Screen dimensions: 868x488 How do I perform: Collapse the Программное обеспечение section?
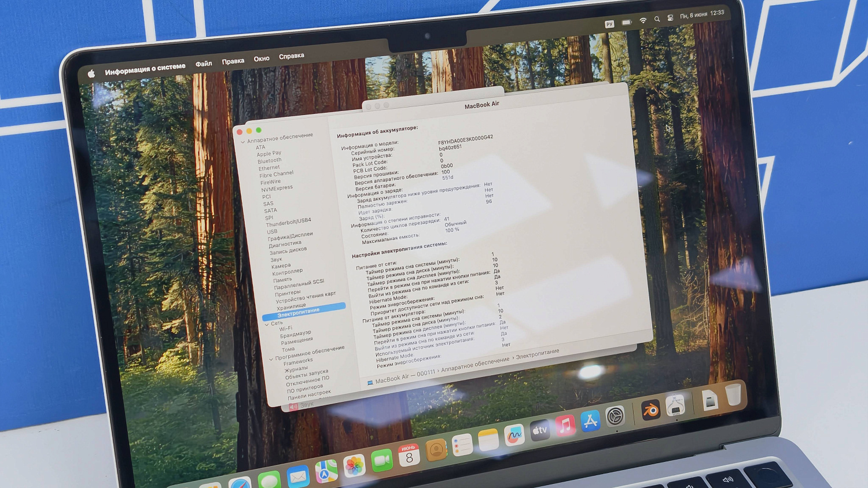tap(271, 359)
